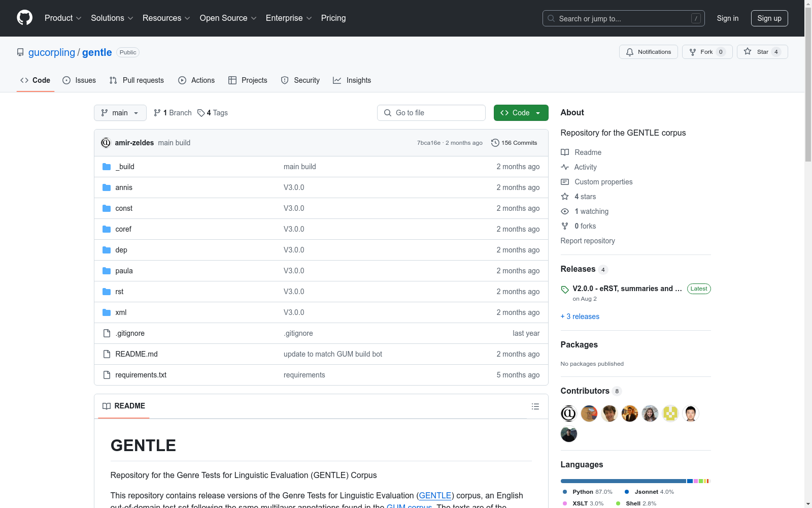Viewport: 812px width, 508px height.
Task: Click the README.md file icon
Action: [107, 354]
